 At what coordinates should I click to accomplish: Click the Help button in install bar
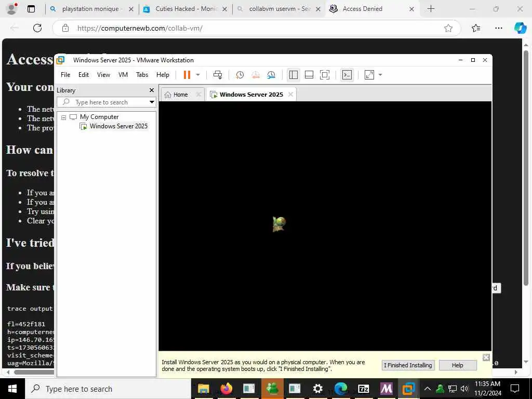(x=457, y=365)
